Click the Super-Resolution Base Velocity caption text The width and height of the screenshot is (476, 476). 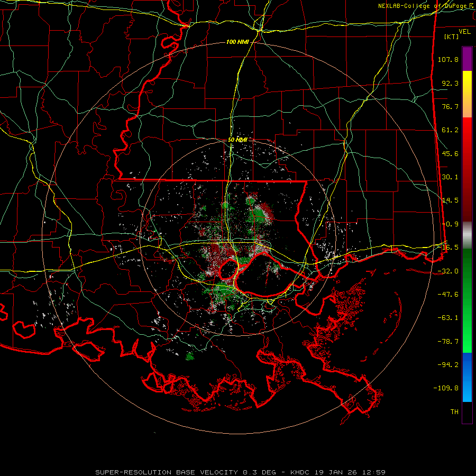click(241, 472)
